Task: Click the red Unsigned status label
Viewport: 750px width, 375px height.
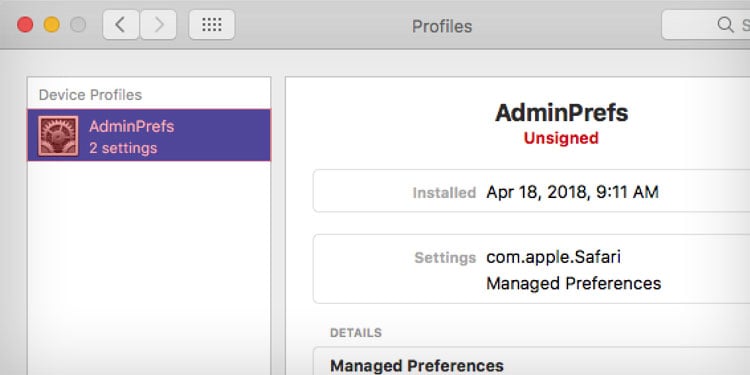Action: coord(561,138)
